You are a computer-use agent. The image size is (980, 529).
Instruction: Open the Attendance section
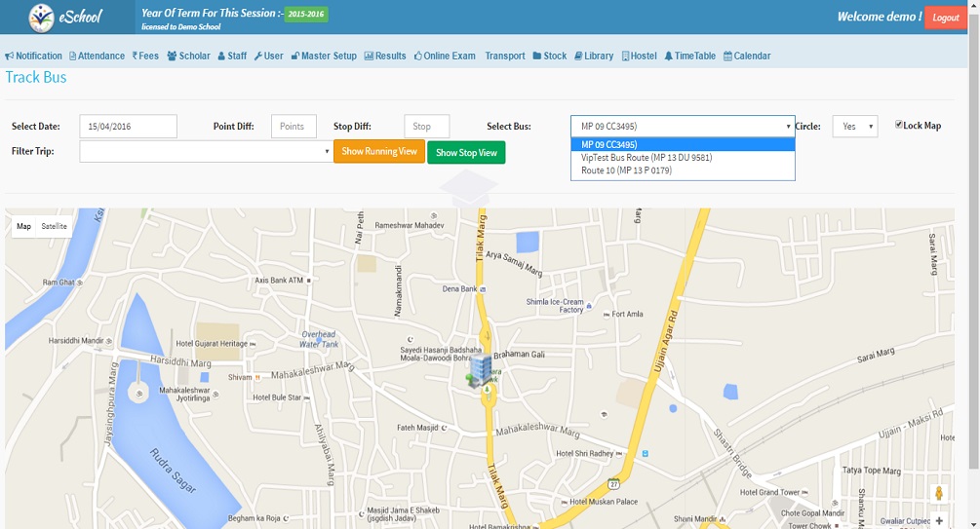pos(97,57)
